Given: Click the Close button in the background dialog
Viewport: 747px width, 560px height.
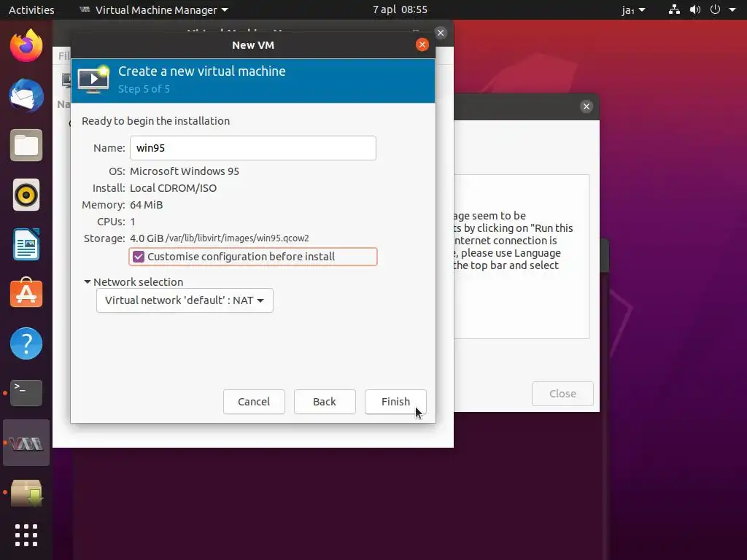Looking at the screenshot, I should pyautogui.click(x=562, y=394).
